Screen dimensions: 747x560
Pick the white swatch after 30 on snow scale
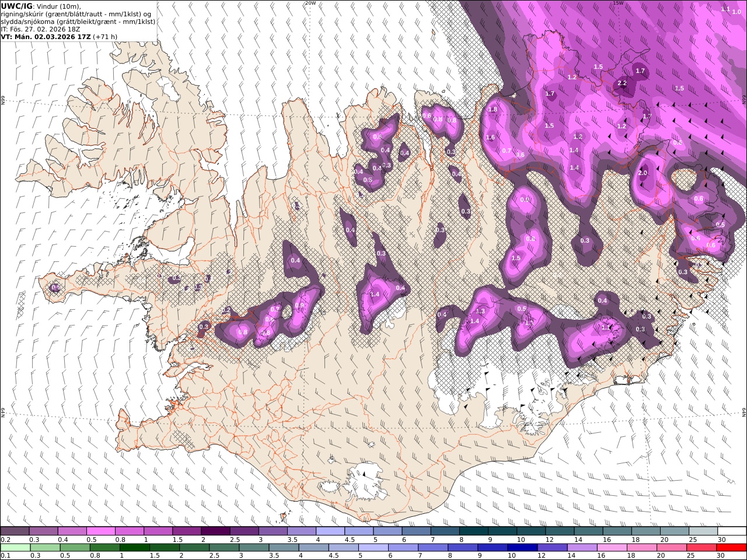pyautogui.click(x=731, y=531)
